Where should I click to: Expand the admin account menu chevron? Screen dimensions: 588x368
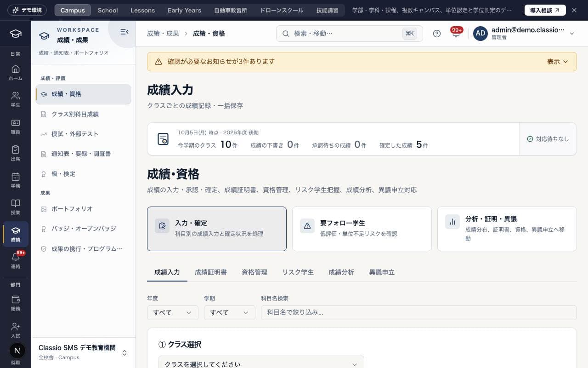572,34
